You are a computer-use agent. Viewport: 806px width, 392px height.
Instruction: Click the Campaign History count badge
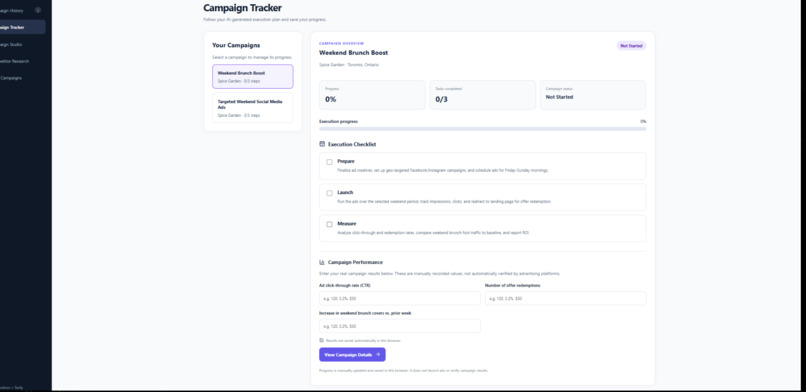click(x=38, y=10)
